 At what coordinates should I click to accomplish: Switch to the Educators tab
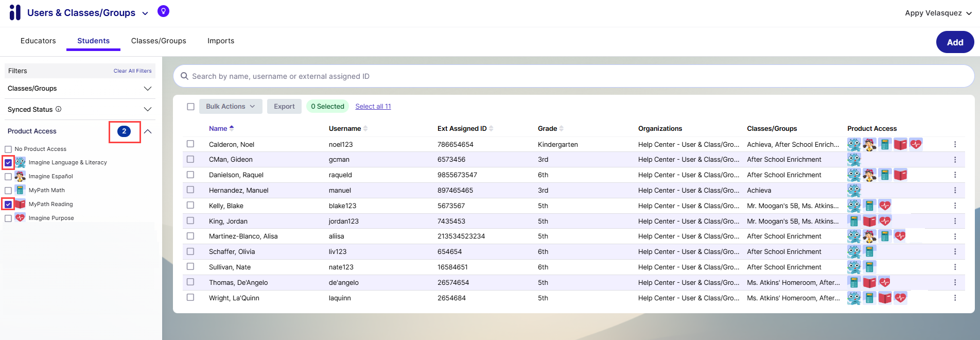coord(38,41)
